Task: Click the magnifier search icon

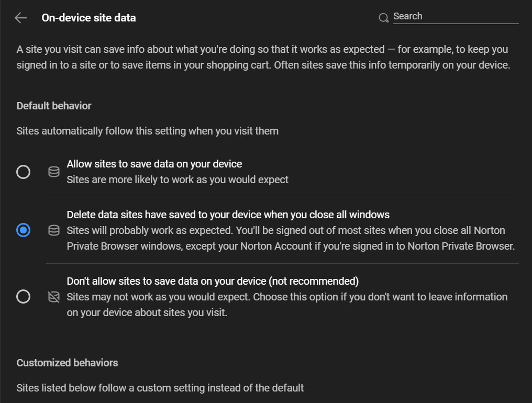Action: [x=383, y=18]
